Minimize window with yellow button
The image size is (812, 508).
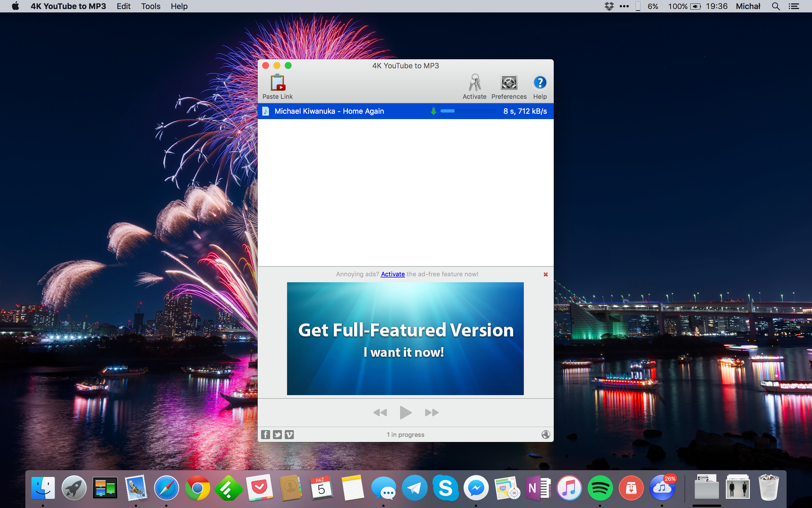tap(277, 66)
